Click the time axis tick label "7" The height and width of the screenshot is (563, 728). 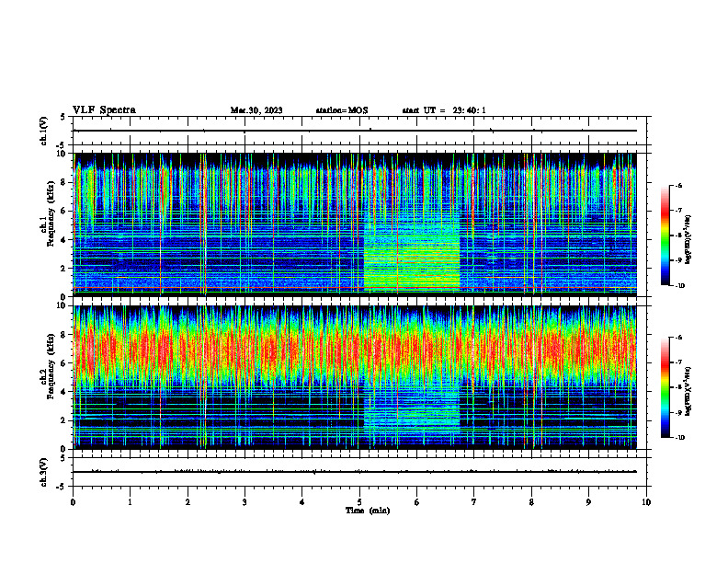click(x=474, y=502)
